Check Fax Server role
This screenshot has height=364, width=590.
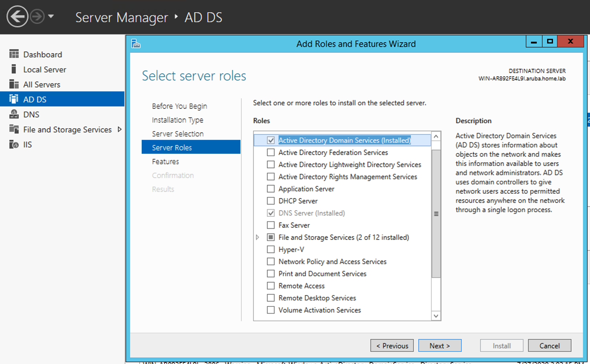coord(271,225)
